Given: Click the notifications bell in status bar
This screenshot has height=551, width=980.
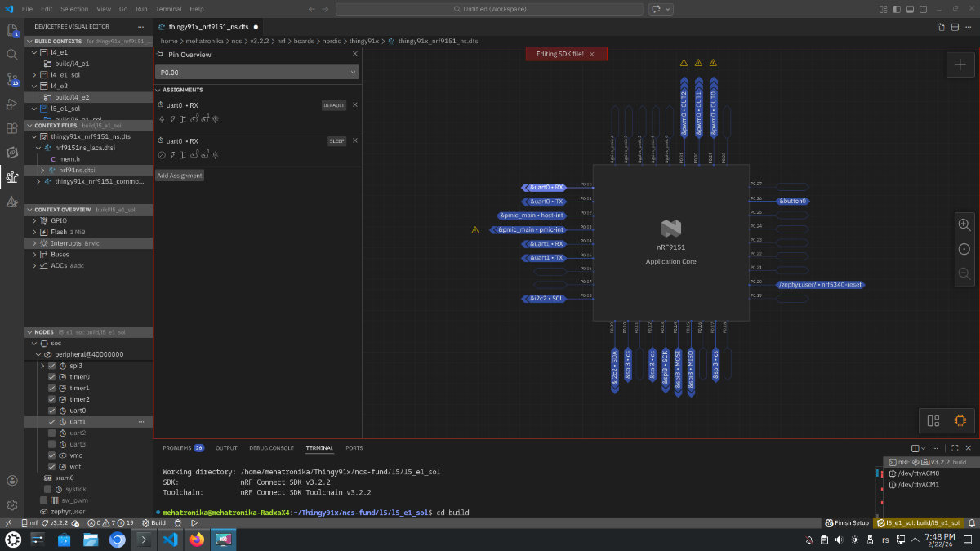Looking at the screenshot, I should click(x=970, y=522).
